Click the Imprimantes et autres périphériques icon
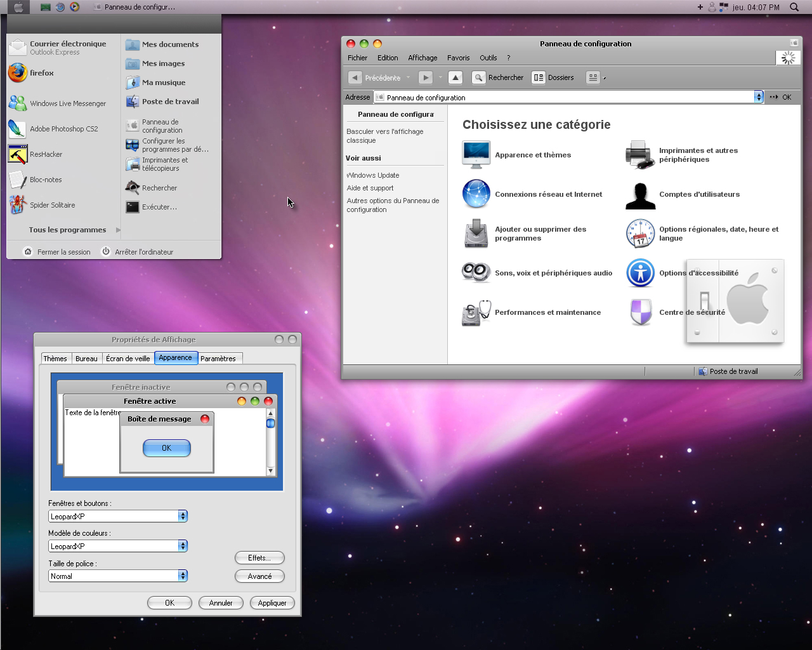 click(x=639, y=155)
